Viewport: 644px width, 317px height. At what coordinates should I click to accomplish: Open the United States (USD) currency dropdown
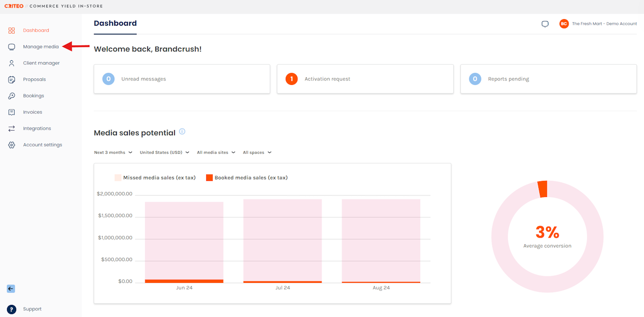pos(165,152)
